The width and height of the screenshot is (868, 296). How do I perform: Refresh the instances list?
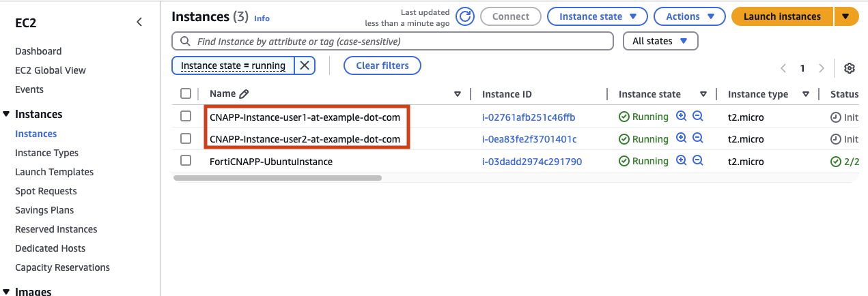point(465,16)
